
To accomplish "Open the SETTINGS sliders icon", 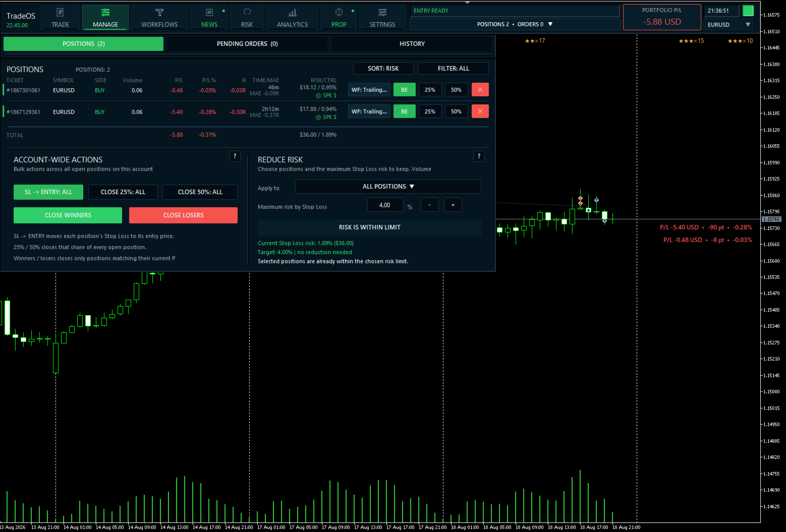I will coord(382,12).
